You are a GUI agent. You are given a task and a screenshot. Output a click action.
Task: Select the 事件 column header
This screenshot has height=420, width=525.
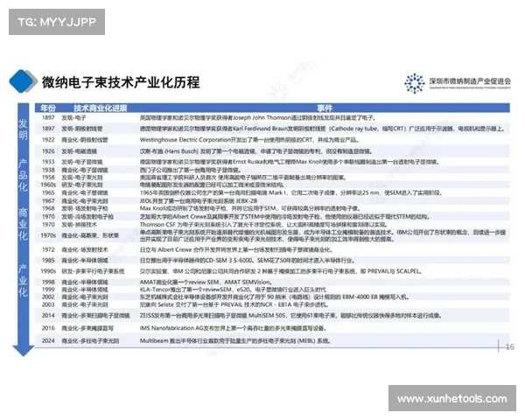tap(324, 108)
